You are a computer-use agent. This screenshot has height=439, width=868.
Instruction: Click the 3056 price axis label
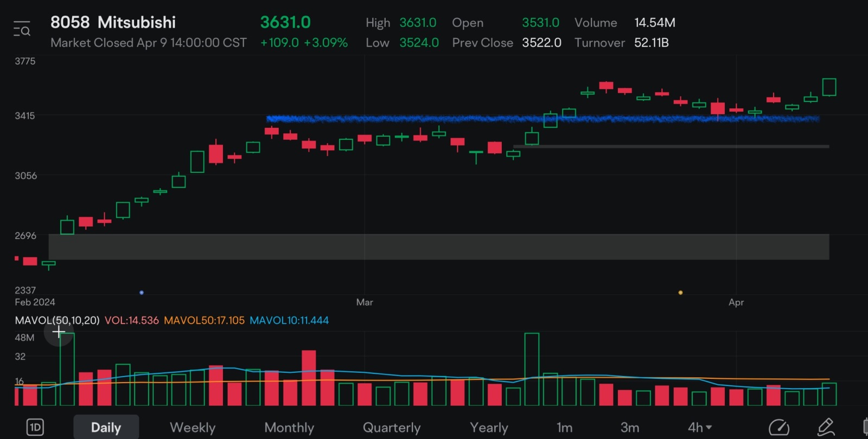[25, 176]
